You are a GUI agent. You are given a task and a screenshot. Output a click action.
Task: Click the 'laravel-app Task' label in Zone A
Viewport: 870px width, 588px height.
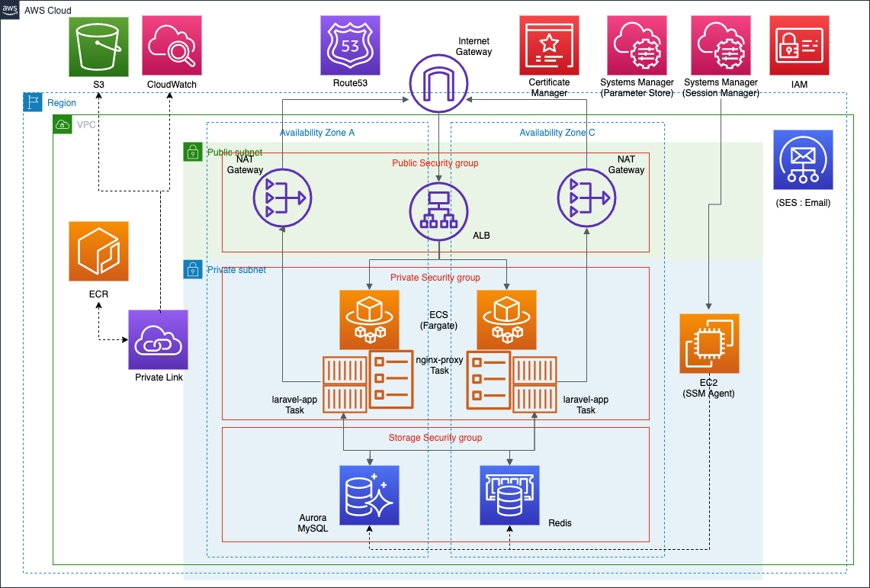click(x=294, y=405)
